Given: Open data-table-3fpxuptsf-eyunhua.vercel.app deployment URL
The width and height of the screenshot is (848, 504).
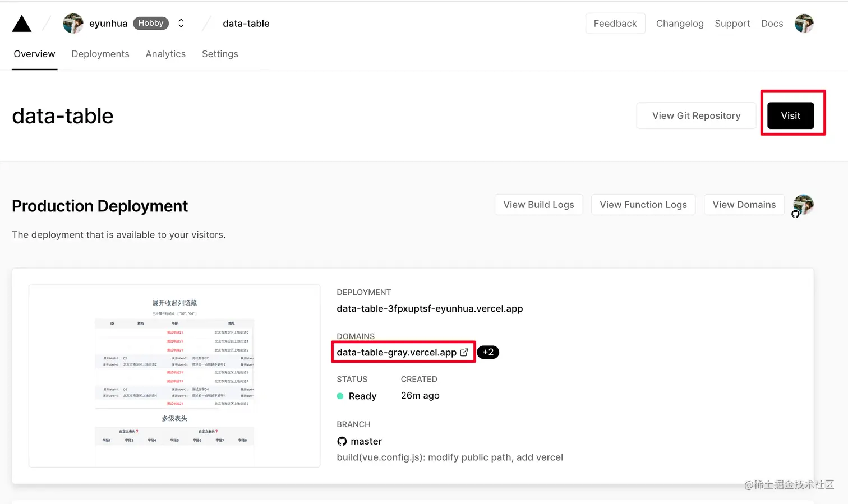Looking at the screenshot, I should tap(430, 308).
